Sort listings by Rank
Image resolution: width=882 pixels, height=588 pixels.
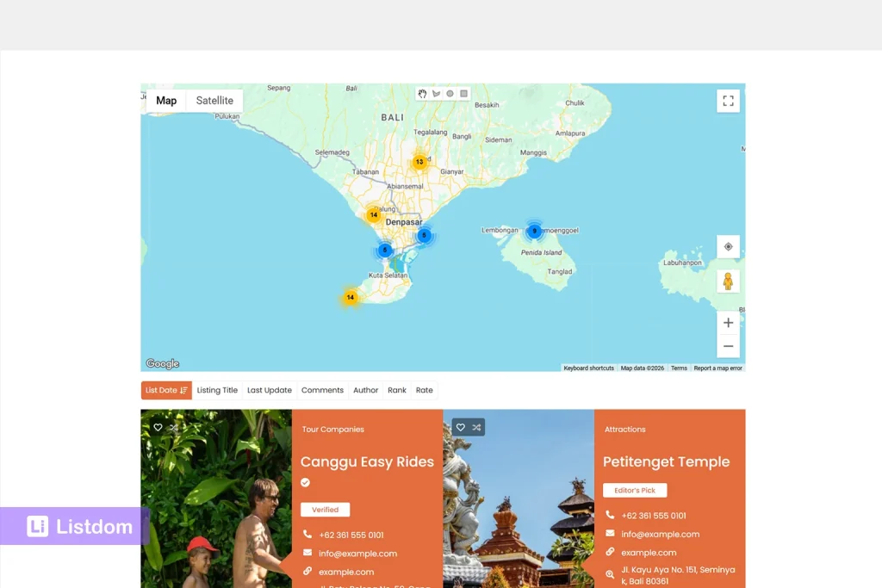tap(396, 390)
